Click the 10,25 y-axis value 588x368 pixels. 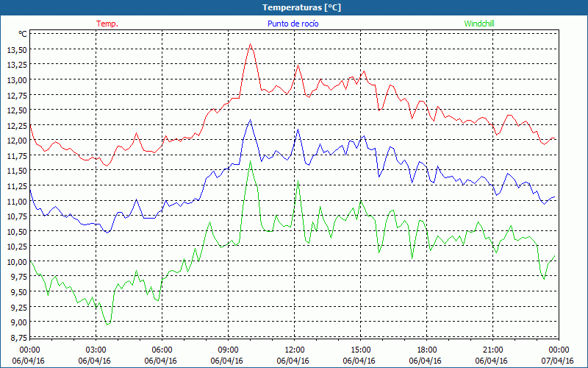click(16, 247)
